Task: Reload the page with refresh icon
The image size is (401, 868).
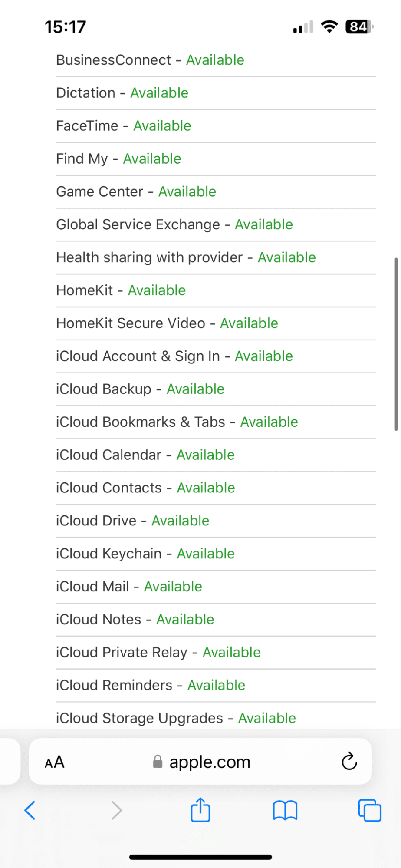Action: click(348, 762)
